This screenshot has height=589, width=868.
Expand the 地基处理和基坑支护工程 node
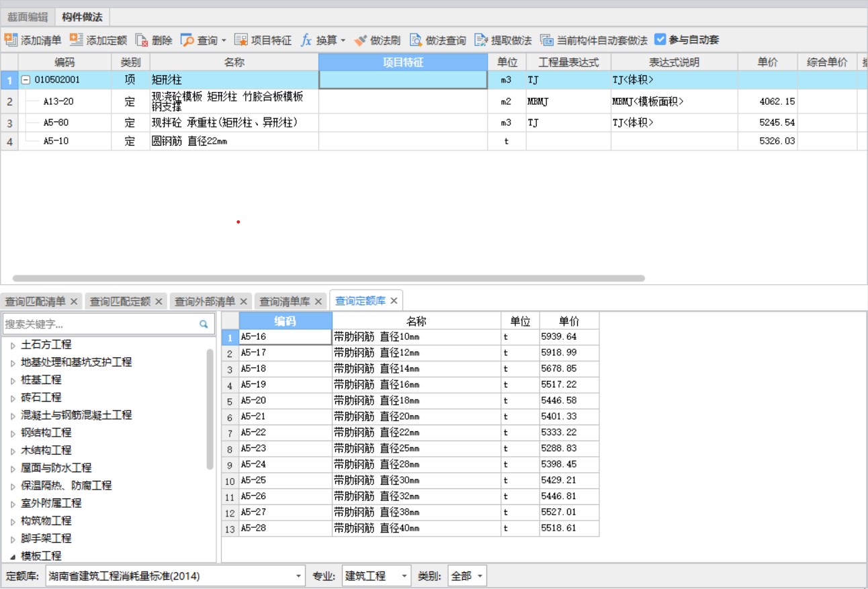[x=13, y=363]
